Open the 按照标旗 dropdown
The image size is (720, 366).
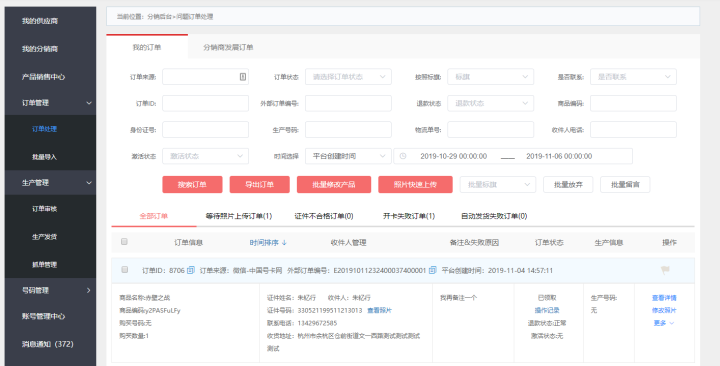coord(490,77)
